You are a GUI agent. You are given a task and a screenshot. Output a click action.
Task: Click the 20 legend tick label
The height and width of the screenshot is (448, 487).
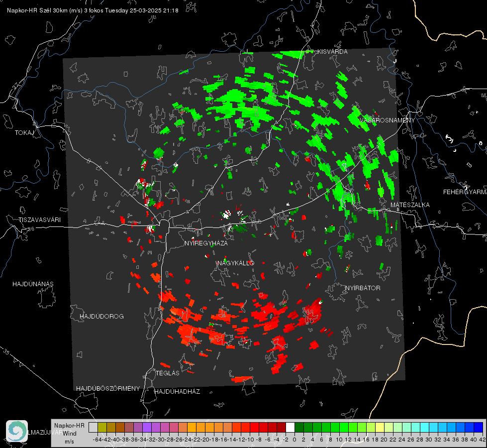pos(384,440)
